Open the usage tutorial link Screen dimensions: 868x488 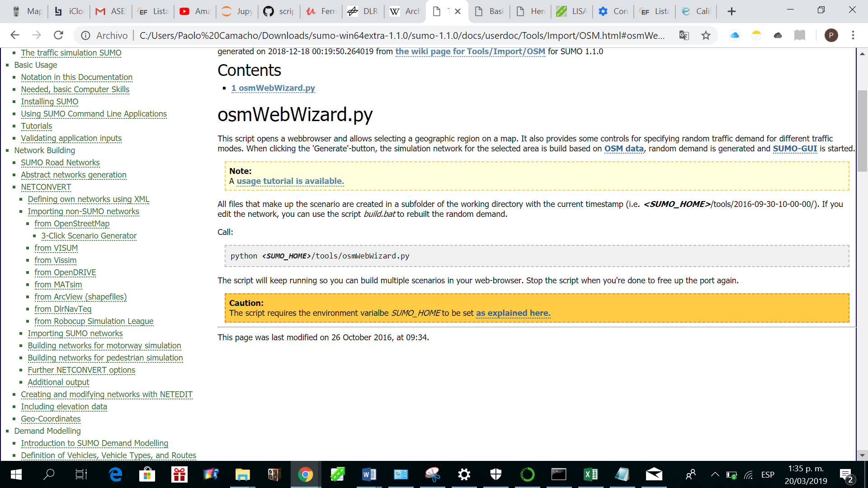(290, 181)
